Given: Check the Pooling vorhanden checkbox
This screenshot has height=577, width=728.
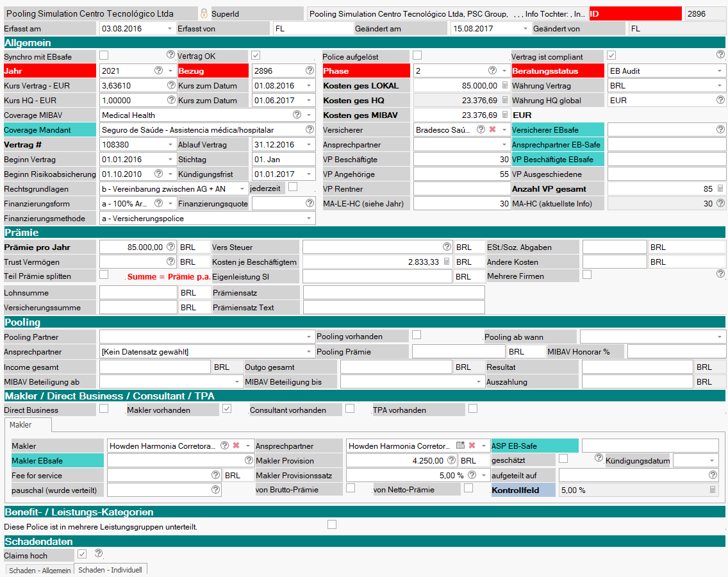Looking at the screenshot, I should 417,335.
